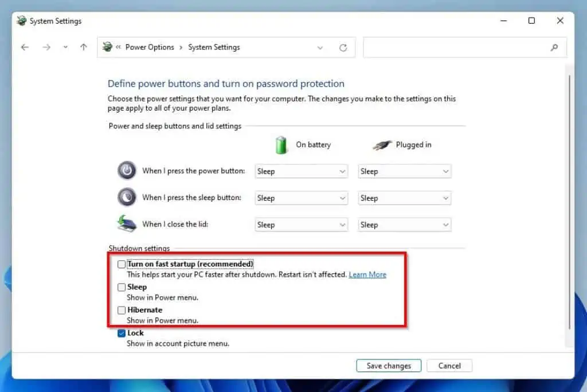Enable Turn on fast startup checkbox

tap(122, 264)
